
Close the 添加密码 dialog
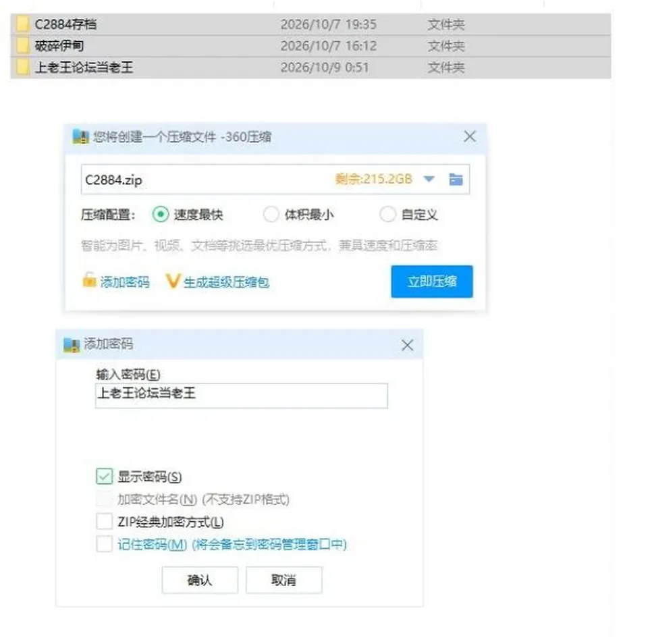click(408, 345)
